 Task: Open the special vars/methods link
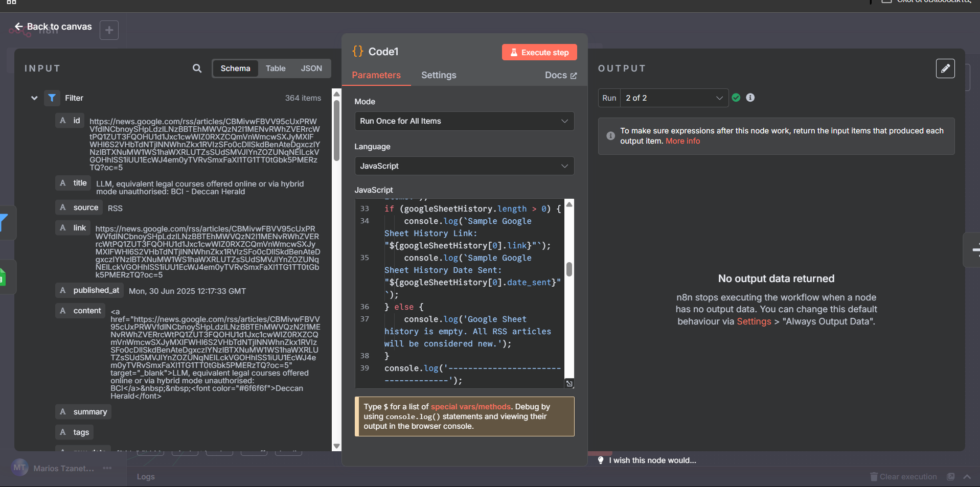[470, 407]
